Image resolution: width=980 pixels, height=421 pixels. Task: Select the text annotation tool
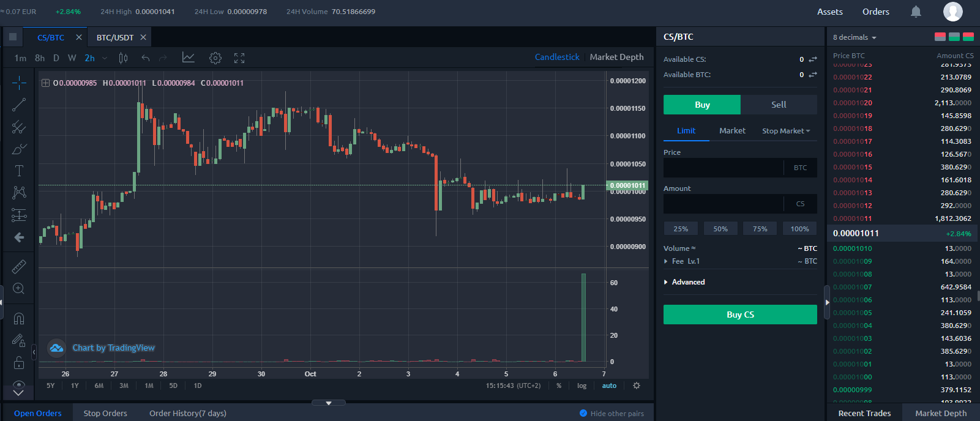[19, 171]
